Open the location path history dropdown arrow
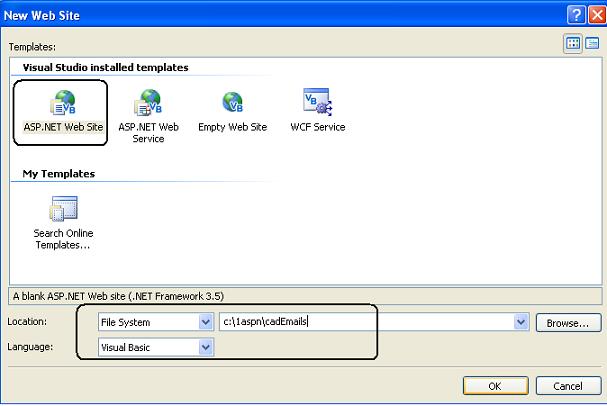607x406 pixels. [x=521, y=322]
